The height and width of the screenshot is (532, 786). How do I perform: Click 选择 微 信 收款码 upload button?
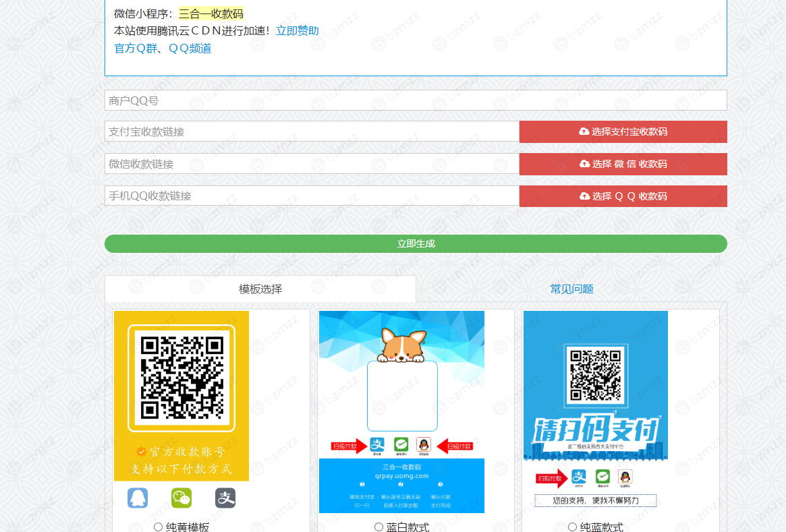pos(623,165)
